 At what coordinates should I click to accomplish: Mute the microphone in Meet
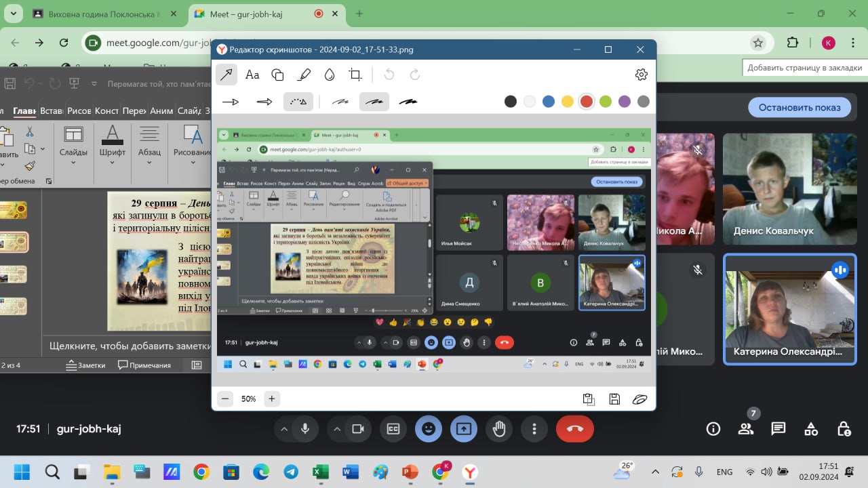[x=306, y=429]
